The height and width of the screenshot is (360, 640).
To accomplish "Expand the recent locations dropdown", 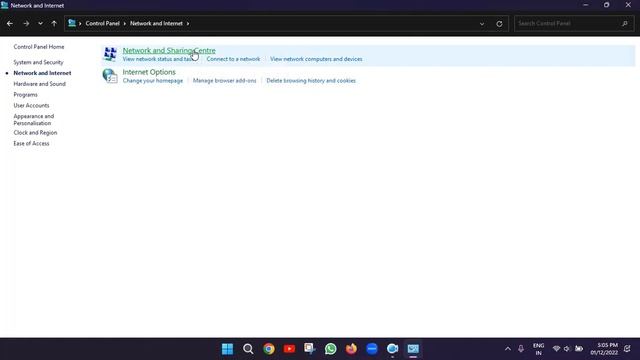I will tap(40, 24).
